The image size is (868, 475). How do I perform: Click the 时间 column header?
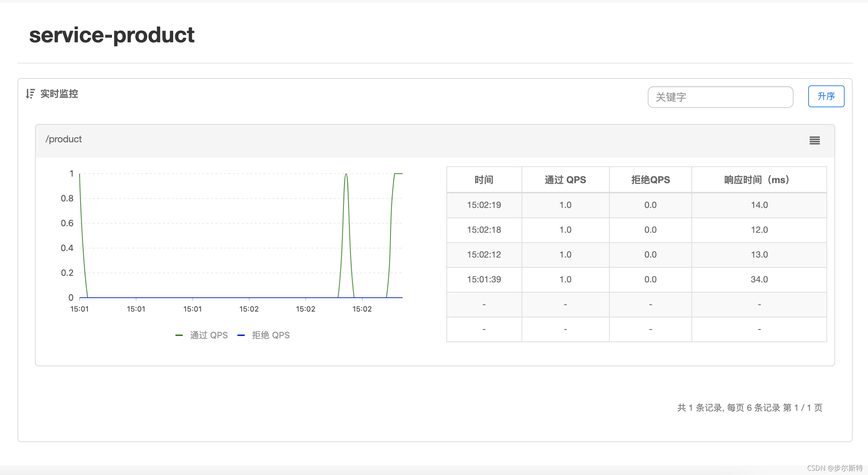(484, 180)
